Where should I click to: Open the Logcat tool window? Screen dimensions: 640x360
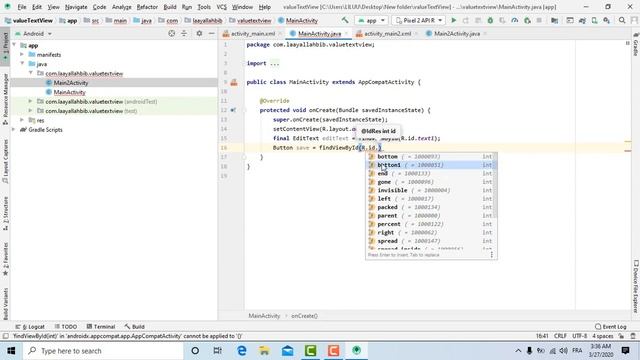(x=30, y=327)
